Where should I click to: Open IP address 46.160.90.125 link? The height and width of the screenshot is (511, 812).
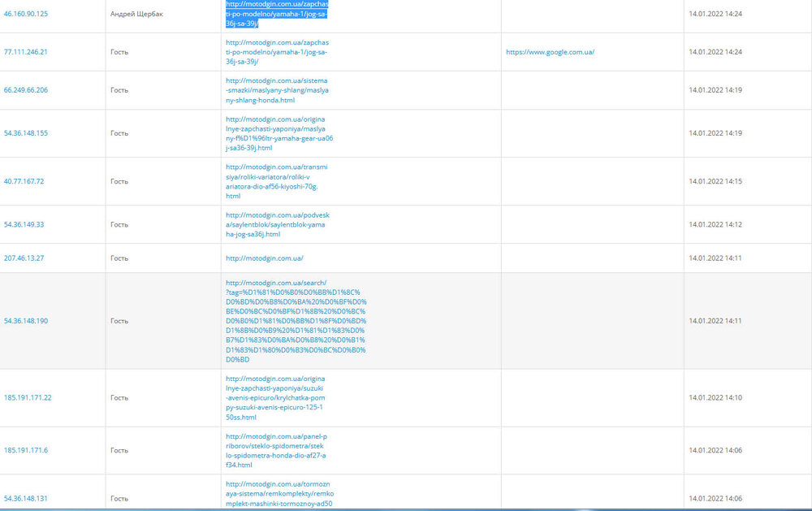27,14
